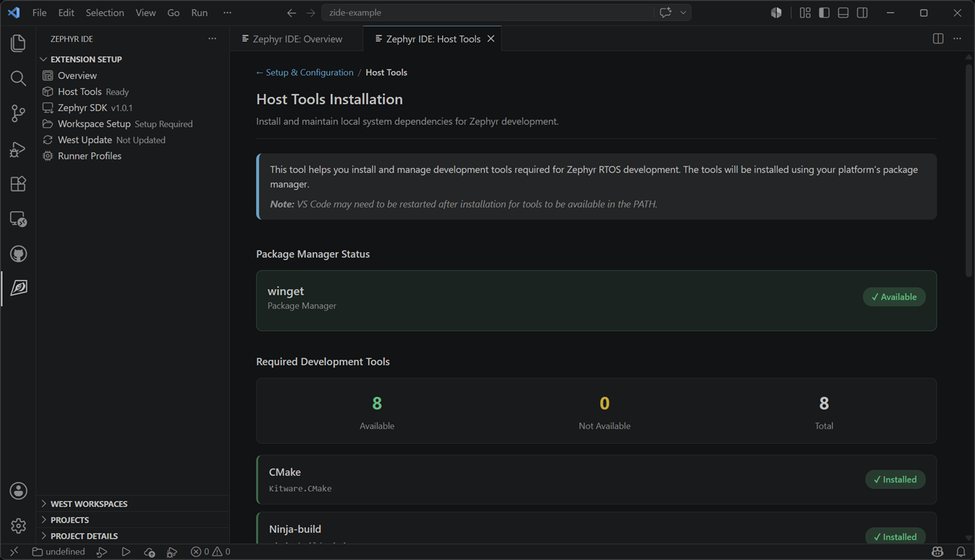Click the Kitware.CMake package id text

click(x=300, y=488)
